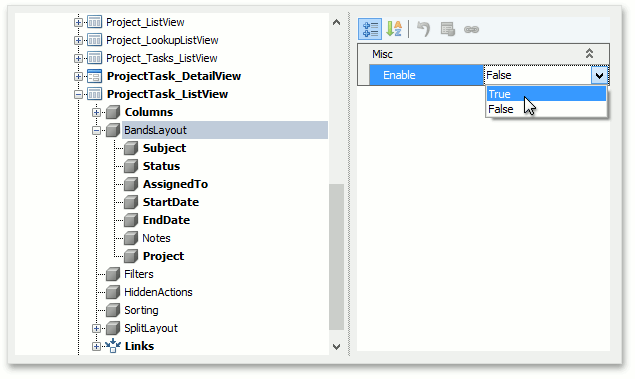Click the Project_Tasks_ListView table icon
The image size is (635, 379).
[x=94, y=58]
